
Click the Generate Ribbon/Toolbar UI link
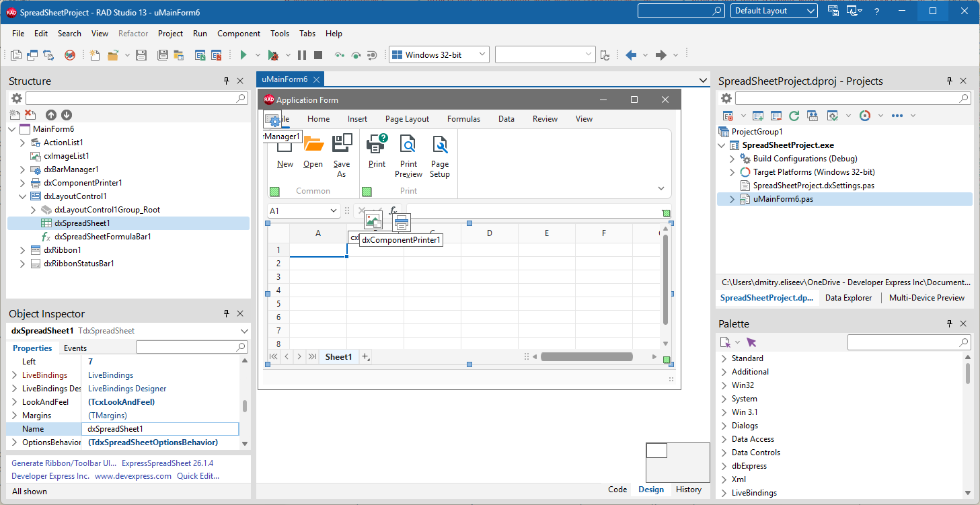64,463
